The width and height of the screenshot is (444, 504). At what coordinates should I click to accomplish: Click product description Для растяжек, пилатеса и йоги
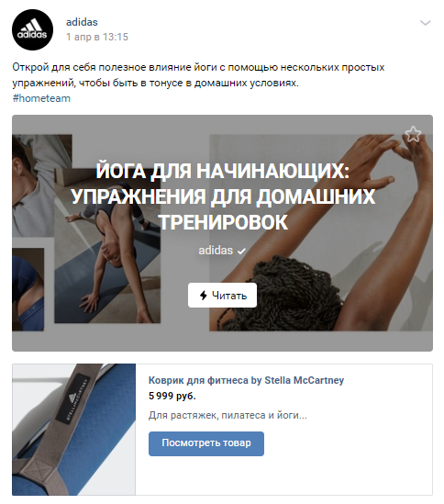click(x=228, y=415)
